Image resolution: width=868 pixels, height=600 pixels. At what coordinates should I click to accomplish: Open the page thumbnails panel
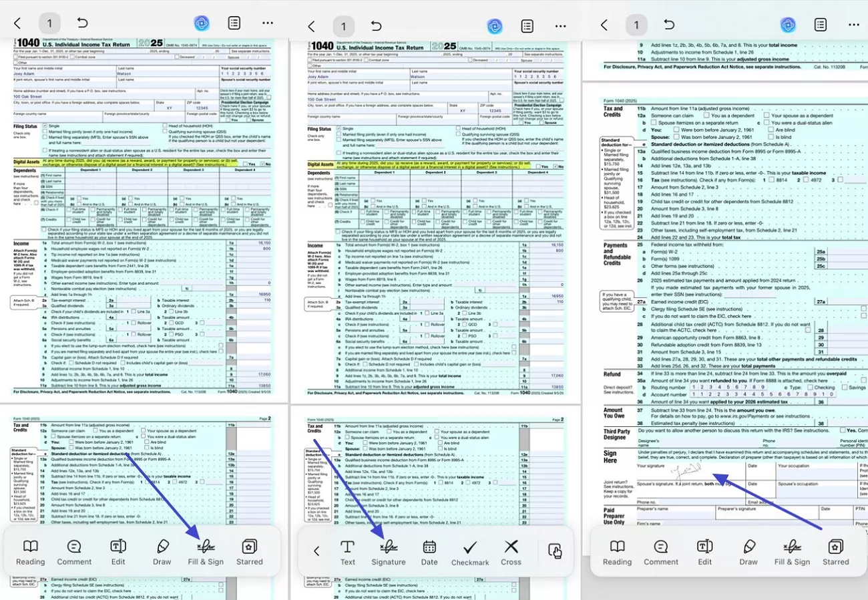point(234,24)
